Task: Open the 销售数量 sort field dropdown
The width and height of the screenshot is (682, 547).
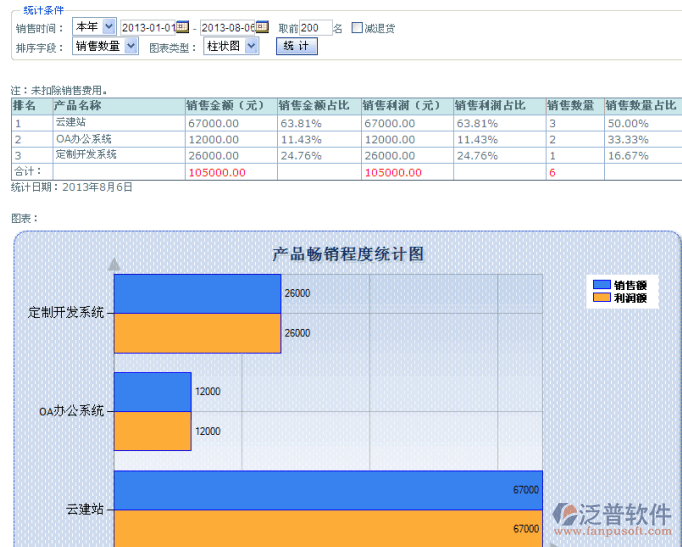Action: pyautogui.click(x=108, y=46)
